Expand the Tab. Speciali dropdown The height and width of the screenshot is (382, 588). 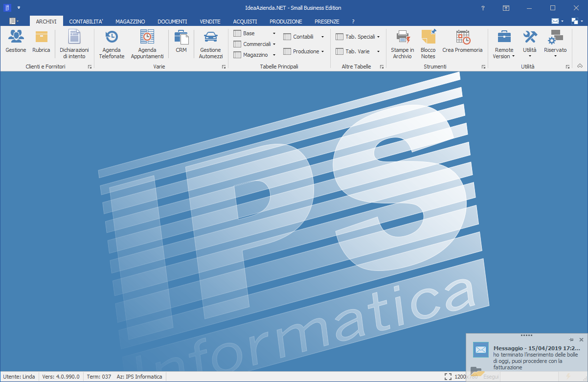tap(378, 37)
